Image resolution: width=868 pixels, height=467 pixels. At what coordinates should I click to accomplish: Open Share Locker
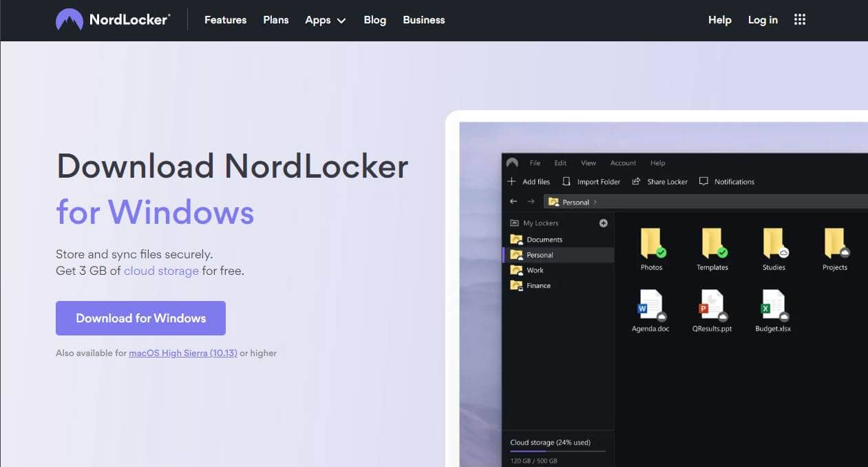coord(635,181)
